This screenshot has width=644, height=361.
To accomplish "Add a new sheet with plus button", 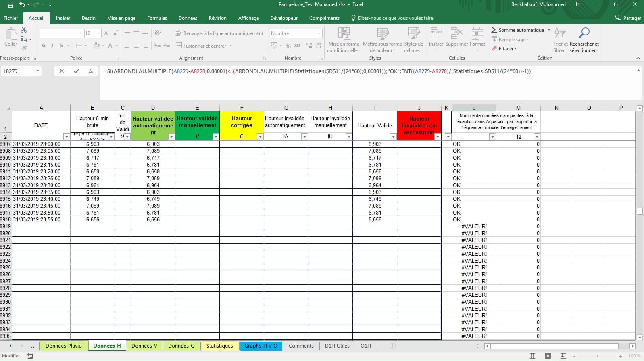I will pos(392,346).
